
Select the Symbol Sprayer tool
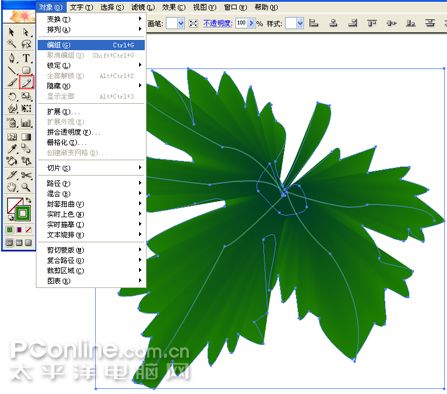[x=12, y=123]
